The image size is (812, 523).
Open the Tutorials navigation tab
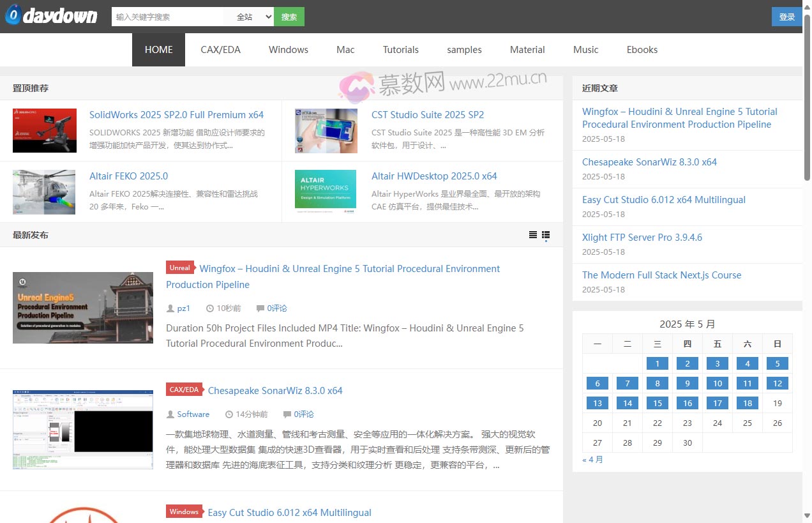point(400,50)
